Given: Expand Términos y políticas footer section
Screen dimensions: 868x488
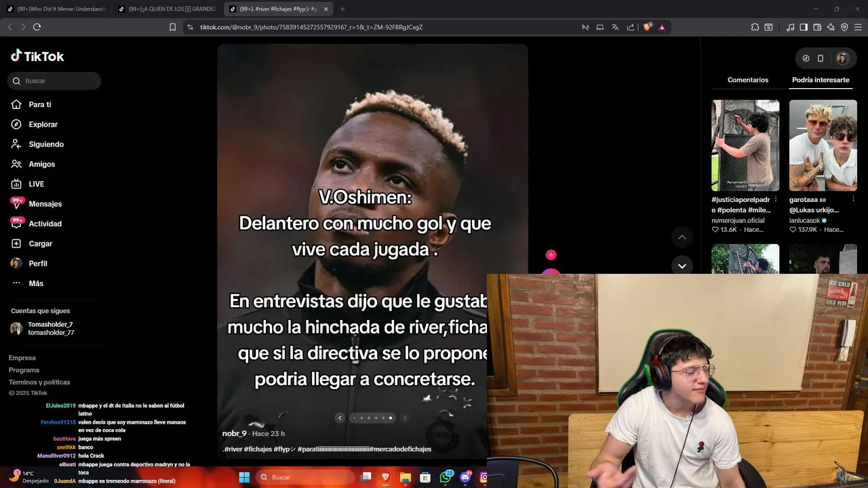Looking at the screenshot, I should tap(39, 382).
